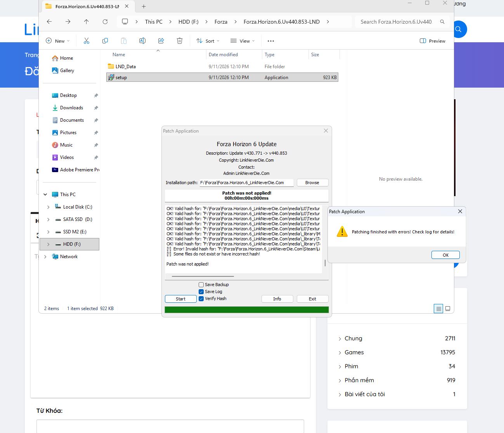Click Forza in the address breadcrumb
The width and height of the screenshot is (504, 433).
click(221, 22)
